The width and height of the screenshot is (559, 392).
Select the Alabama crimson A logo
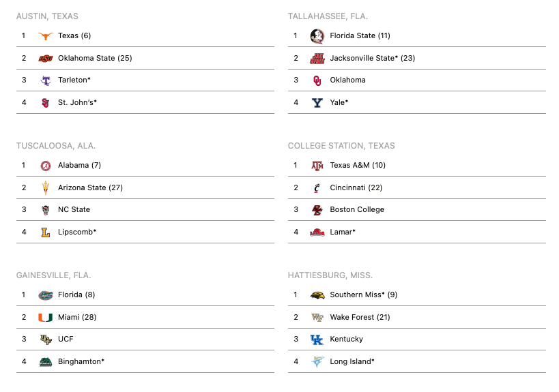coord(46,166)
